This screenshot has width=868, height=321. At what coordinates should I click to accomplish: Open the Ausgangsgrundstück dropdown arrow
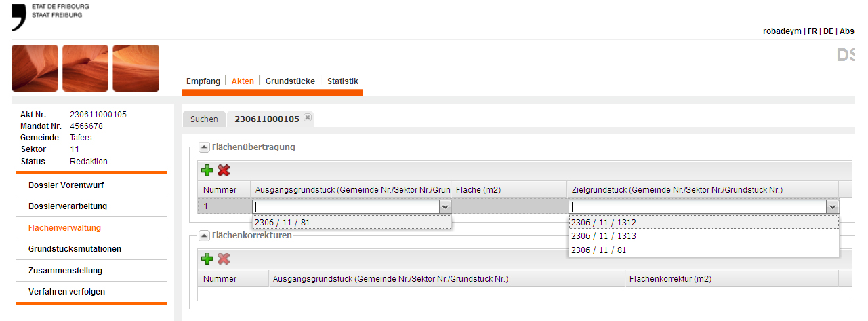445,207
